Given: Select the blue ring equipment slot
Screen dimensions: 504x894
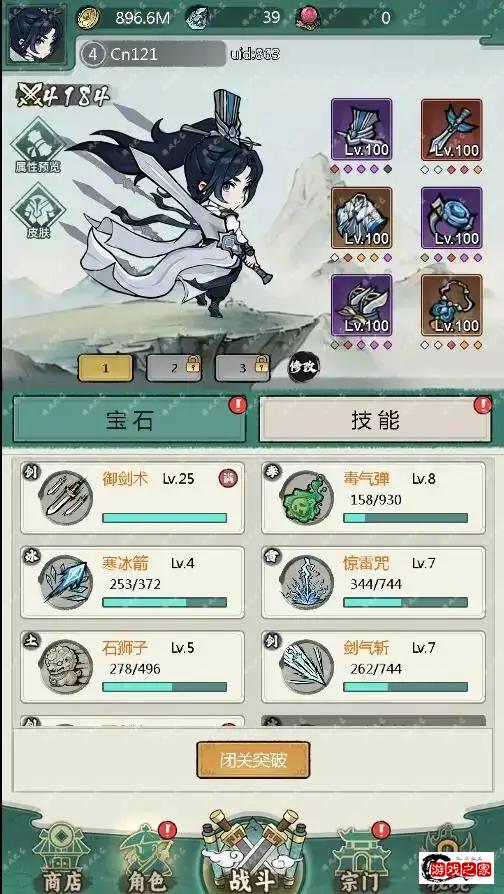Looking at the screenshot, I should 452,217.
